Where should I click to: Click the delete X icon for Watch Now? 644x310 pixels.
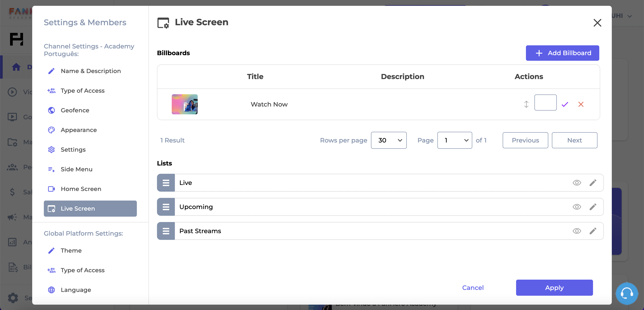[581, 104]
